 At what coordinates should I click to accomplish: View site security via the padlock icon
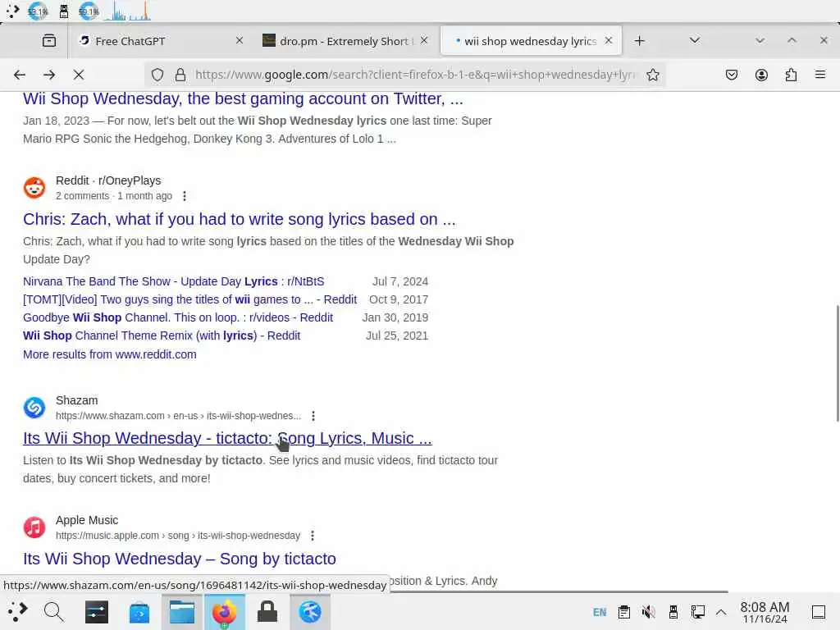(180, 75)
